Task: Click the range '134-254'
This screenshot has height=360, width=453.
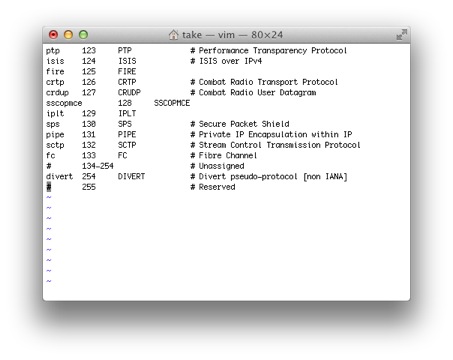Action: pos(98,166)
